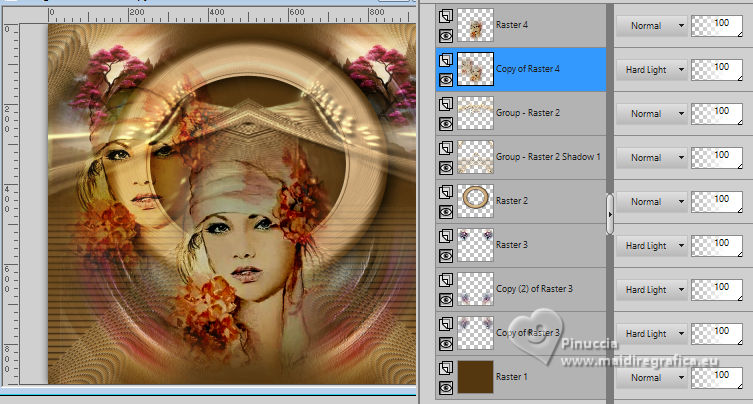Select layer named Group - Raster 2

coord(528,113)
